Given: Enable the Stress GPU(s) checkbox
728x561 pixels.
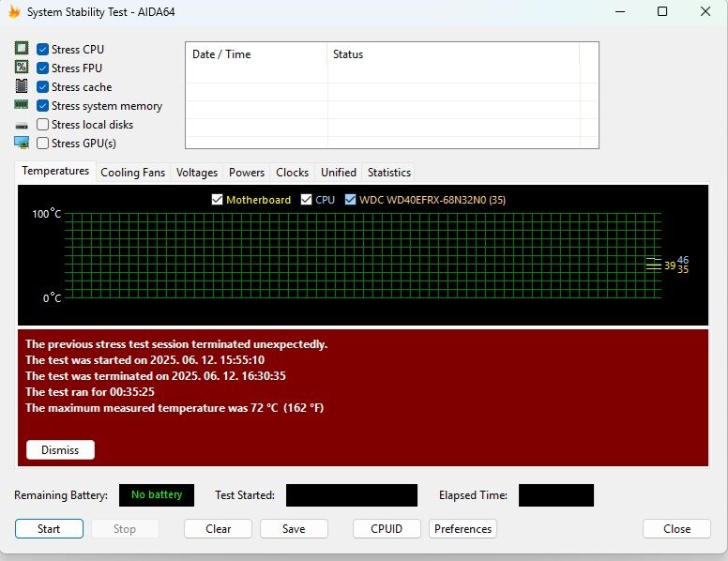Looking at the screenshot, I should coord(43,143).
